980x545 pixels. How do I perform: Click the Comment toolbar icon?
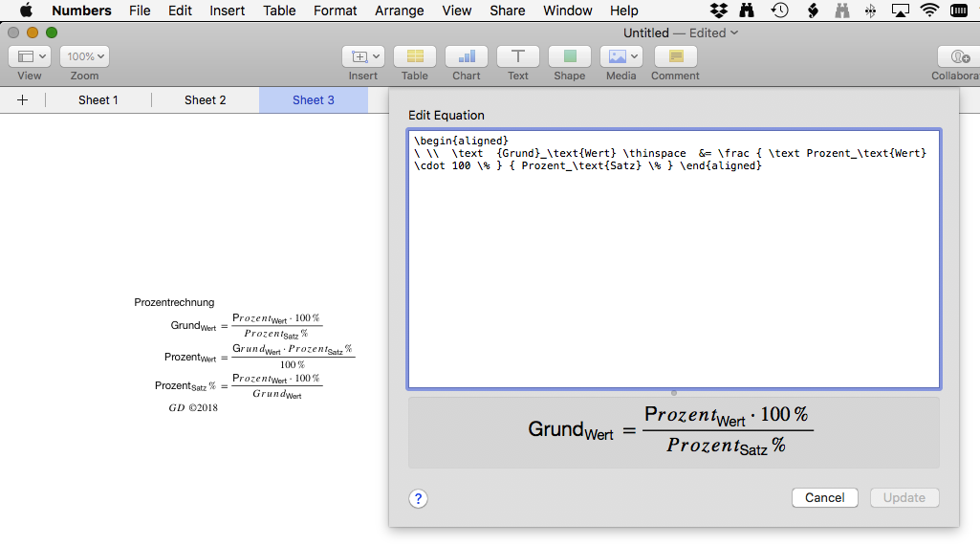pos(676,56)
